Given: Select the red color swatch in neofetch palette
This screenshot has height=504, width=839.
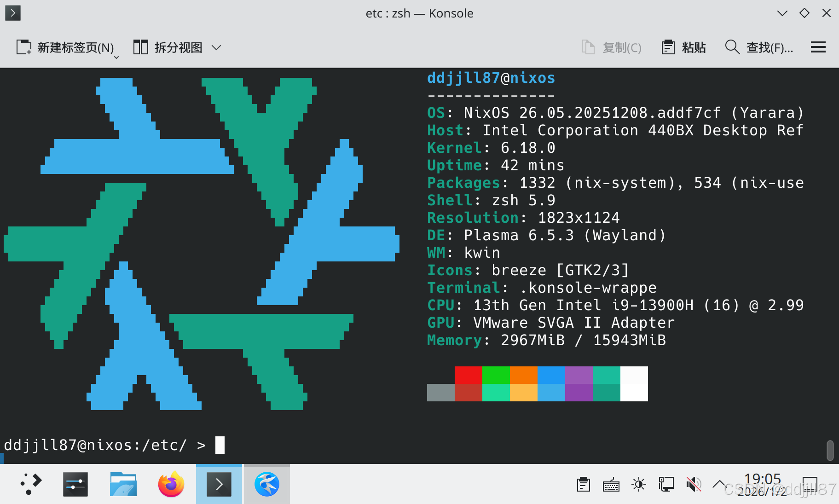Looking at the screenshot, I should 468,374.
